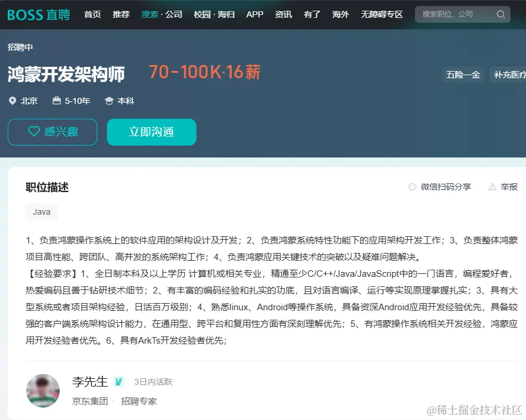The height and width of the screenshot is (420, 526).
Task: Click the 举报 report link
Action: 509,187
